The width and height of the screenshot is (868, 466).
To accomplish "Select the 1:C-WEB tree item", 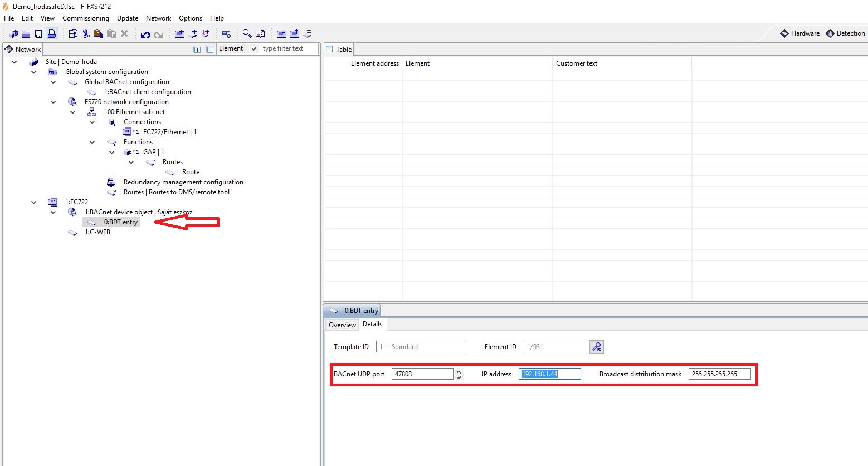I will 97,232.
